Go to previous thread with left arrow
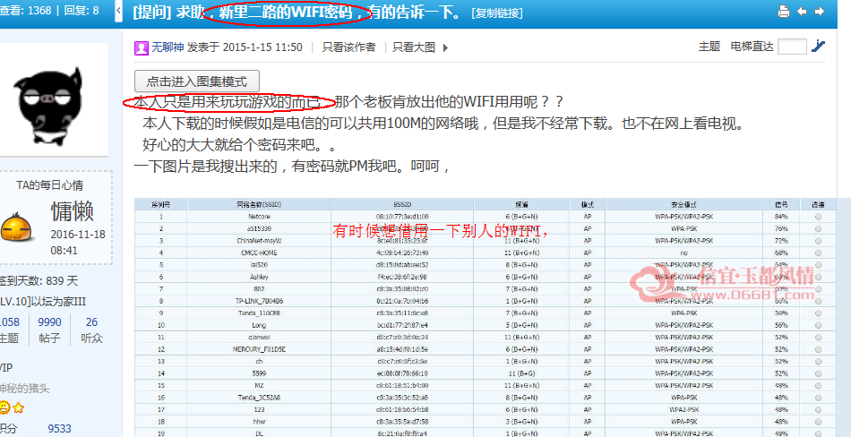This screenshot has height=437, width=868. point(802,11)
